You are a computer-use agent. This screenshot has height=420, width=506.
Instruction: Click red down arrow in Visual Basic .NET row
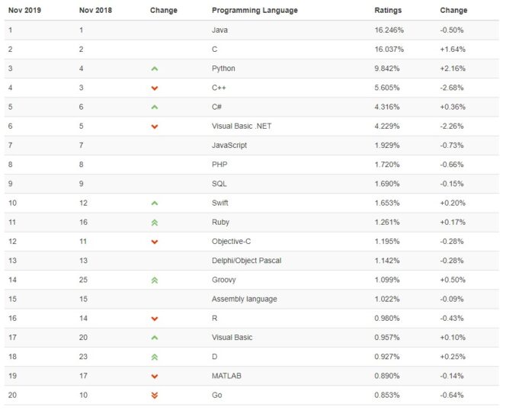155,127
